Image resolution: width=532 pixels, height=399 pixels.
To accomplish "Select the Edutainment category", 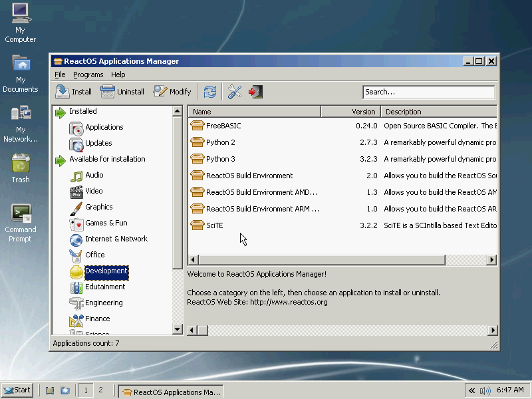I will coord(105,287).
